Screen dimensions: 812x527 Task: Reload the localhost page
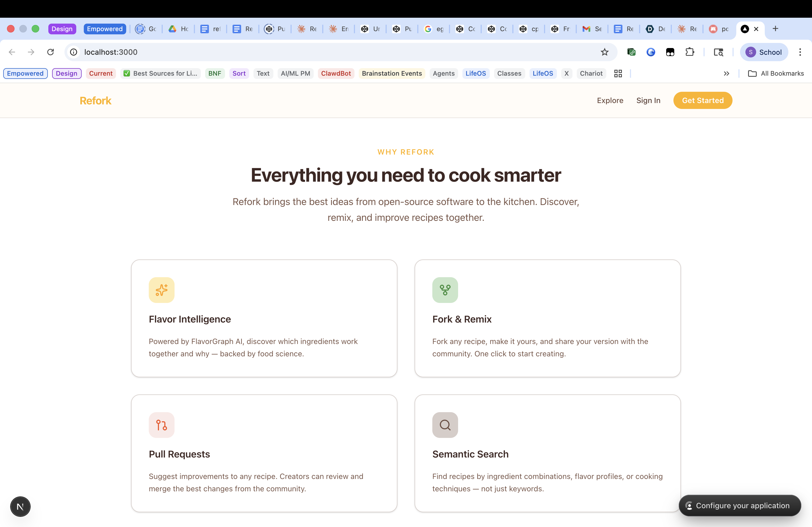click(50, 52)
